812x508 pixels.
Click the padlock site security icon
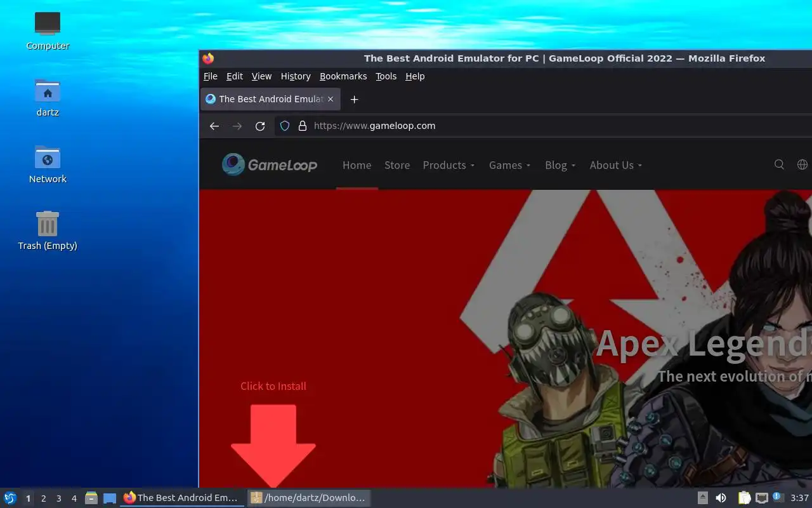(x=303, y=126)
